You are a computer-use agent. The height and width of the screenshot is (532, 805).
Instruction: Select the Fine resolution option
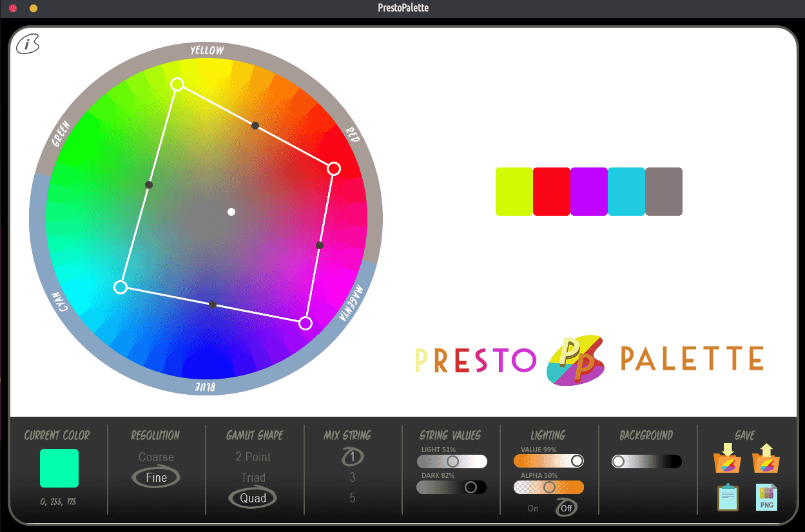click(x=156, y=477)
